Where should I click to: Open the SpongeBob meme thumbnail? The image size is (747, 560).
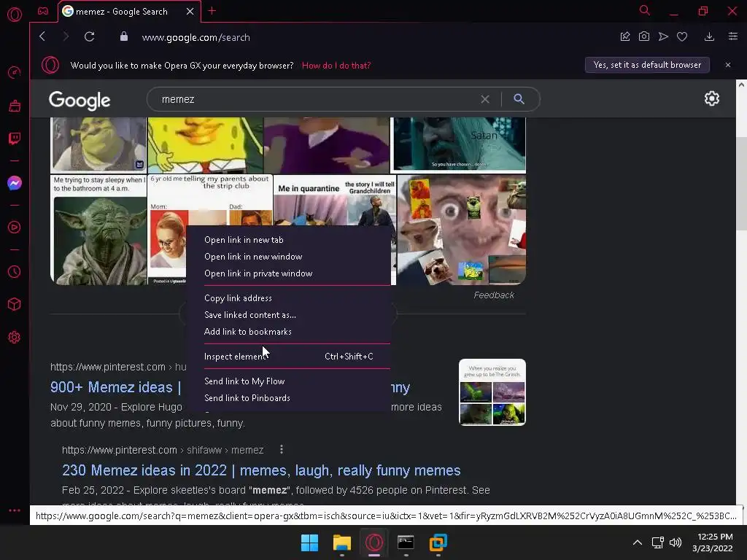click(205, 145)
